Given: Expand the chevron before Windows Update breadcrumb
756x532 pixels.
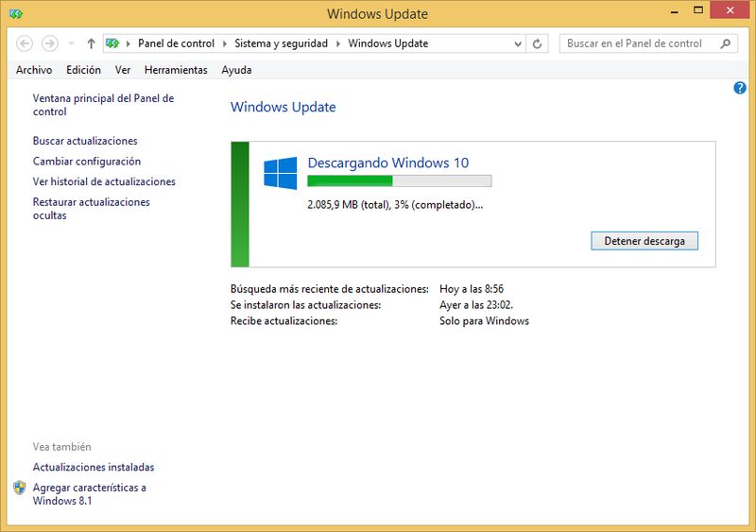Looking at the screenshot, I should (x=338, y=43).
